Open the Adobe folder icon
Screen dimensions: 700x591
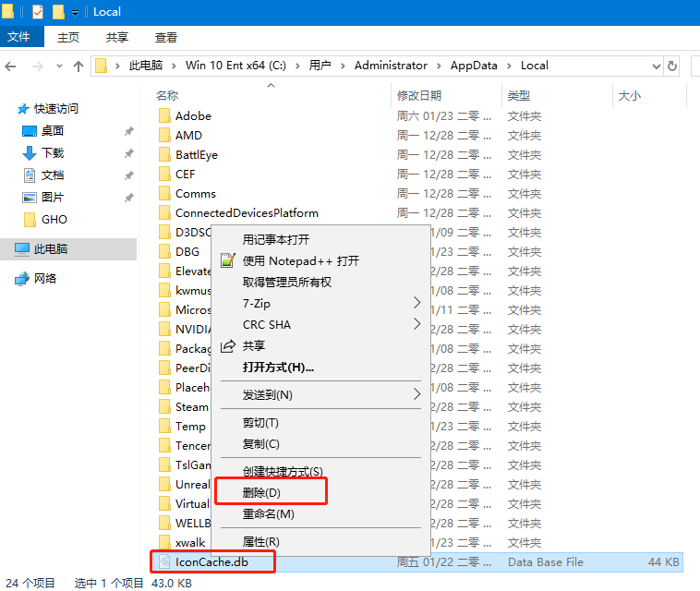pyautogui.click(x=164, y=116)
